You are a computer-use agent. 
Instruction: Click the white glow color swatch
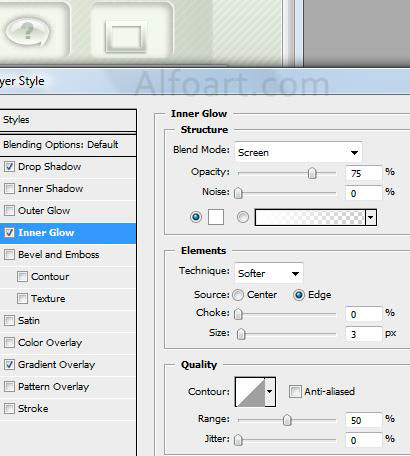[216, 217]
